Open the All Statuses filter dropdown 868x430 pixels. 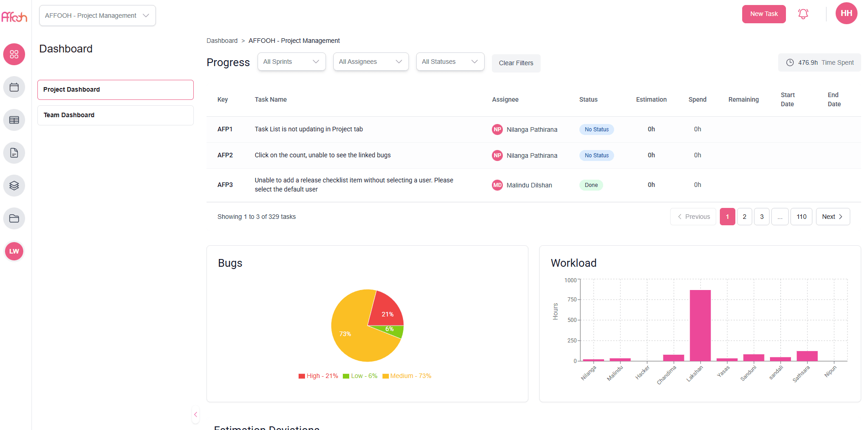(450, 61)
